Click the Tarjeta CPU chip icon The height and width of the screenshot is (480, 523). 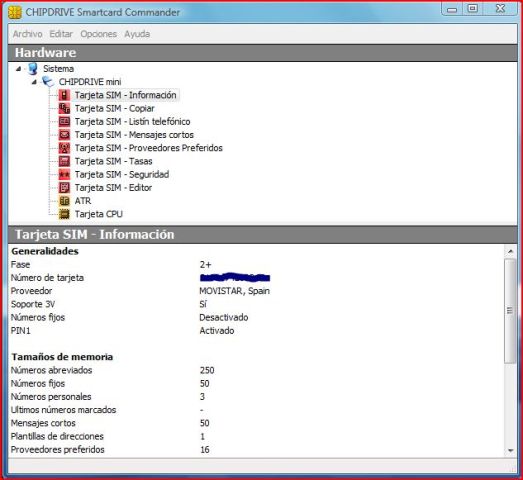(64, 214)
